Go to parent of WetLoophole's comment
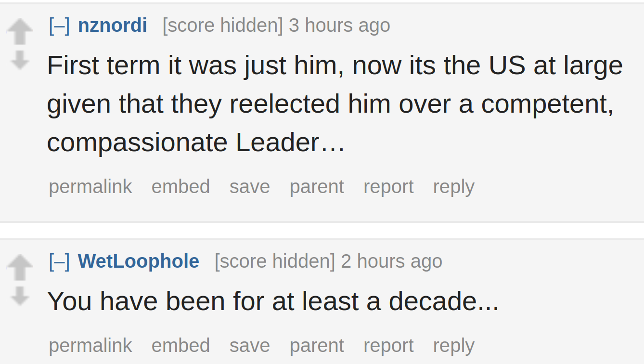 [x=317, y=346]
